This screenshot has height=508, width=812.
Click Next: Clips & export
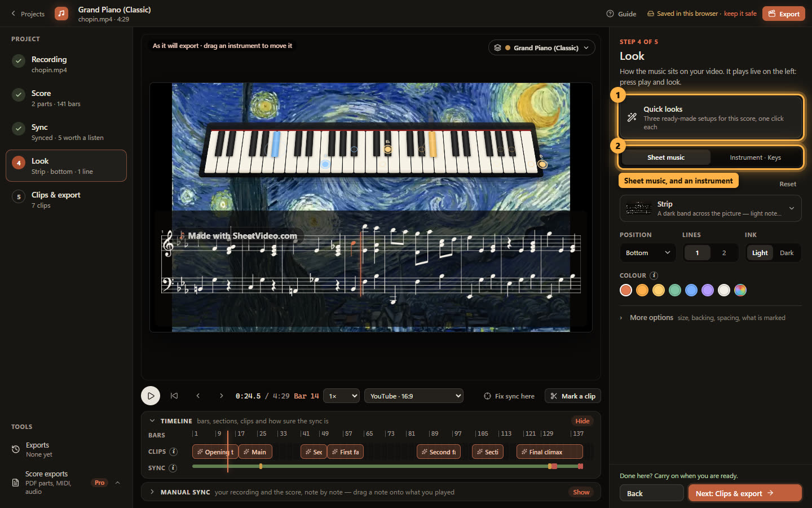745,493
